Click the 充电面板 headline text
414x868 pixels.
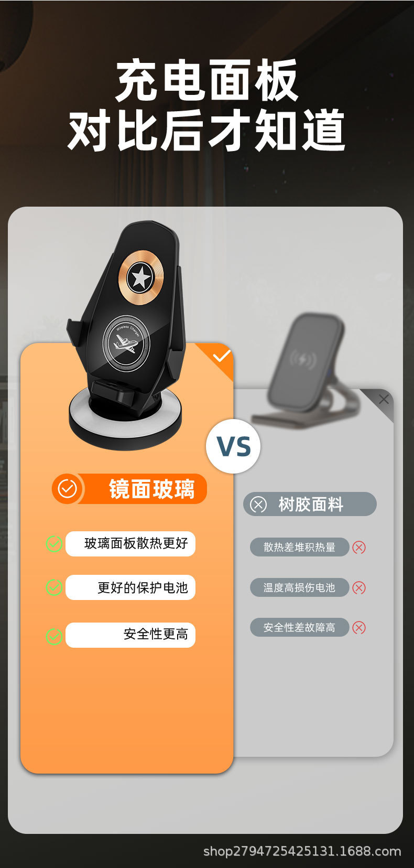coord(207,80)
